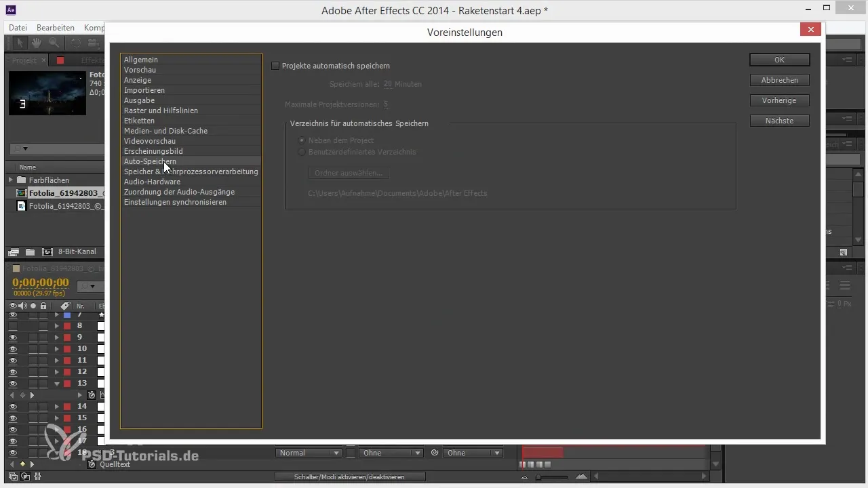This screenshot has width=868, height=488.
Task: Confirm preferences with OK button
Action: coord(780,60)
